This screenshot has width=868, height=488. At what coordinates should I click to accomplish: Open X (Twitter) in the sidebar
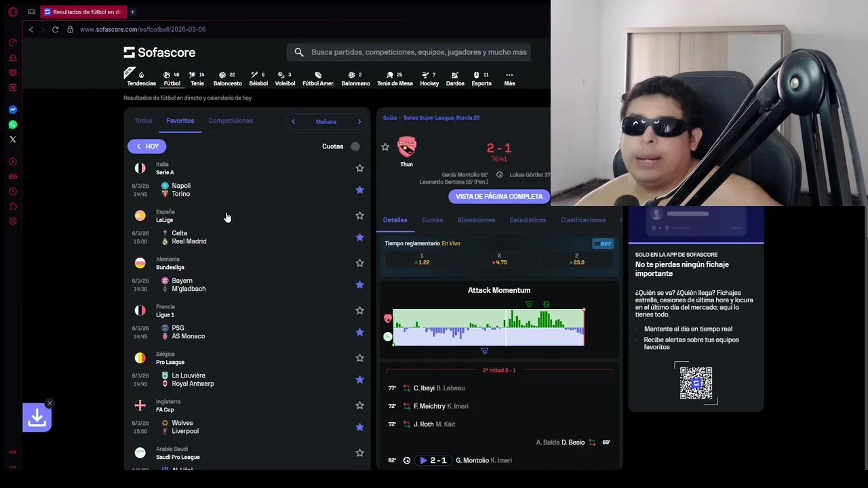[12, 139]
